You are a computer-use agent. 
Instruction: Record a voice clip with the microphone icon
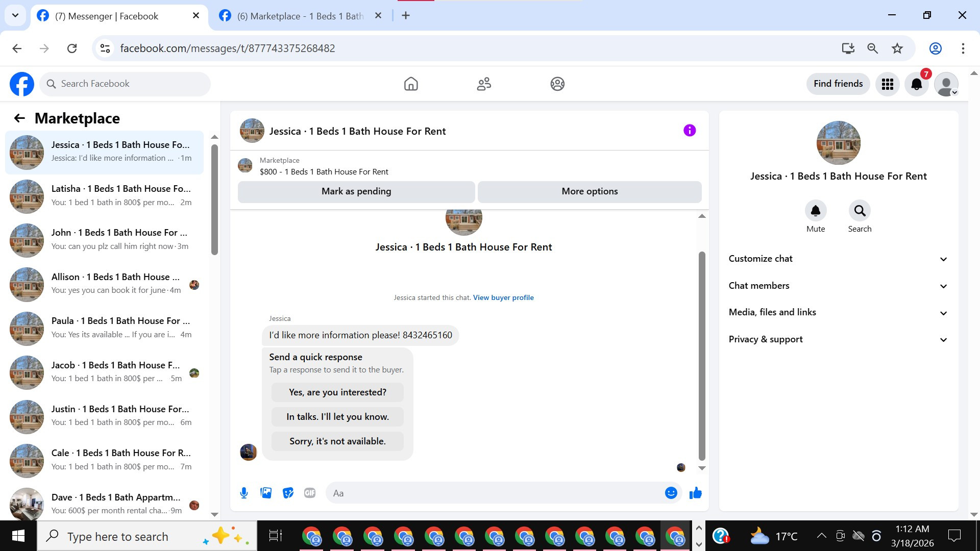(x=244, y=493)
